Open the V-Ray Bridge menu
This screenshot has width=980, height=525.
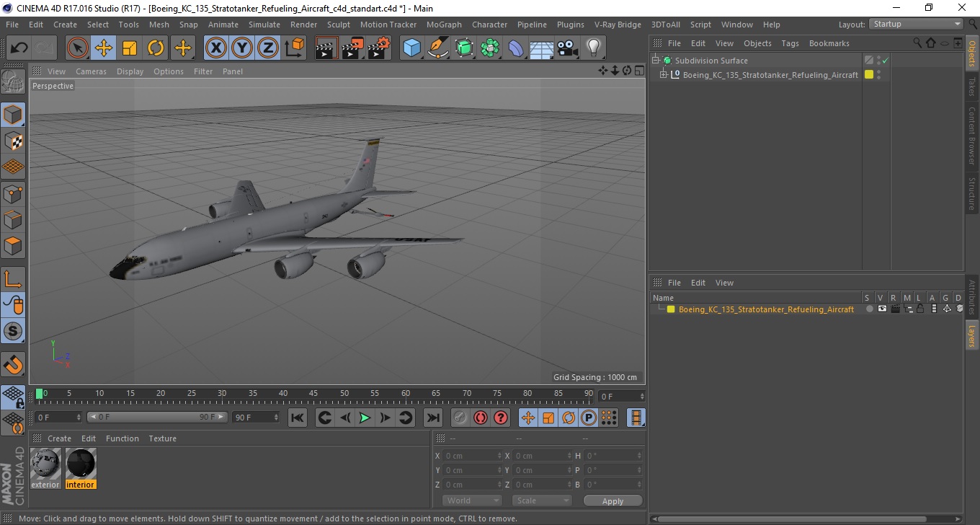[x=618, y=25]
